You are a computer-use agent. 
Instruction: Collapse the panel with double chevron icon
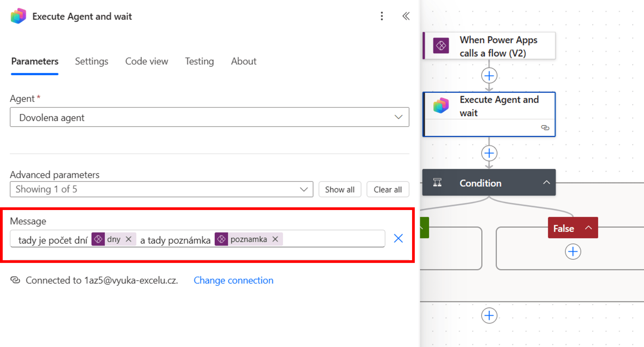click(406, 16)
